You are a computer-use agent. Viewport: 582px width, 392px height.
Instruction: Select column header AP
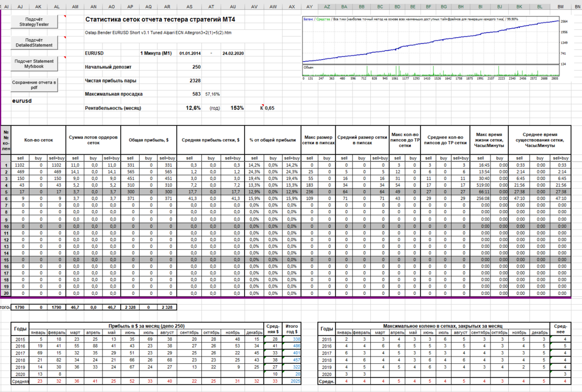[130, 7]
